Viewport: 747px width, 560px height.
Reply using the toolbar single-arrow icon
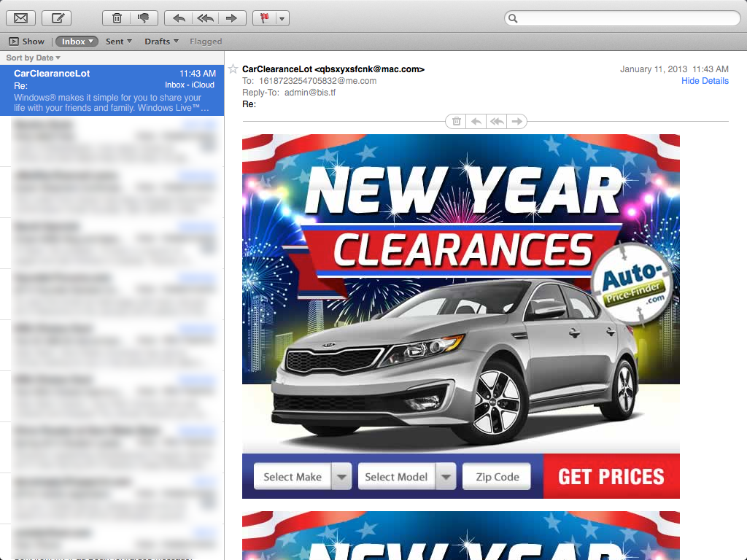click(x=178, y=18)
